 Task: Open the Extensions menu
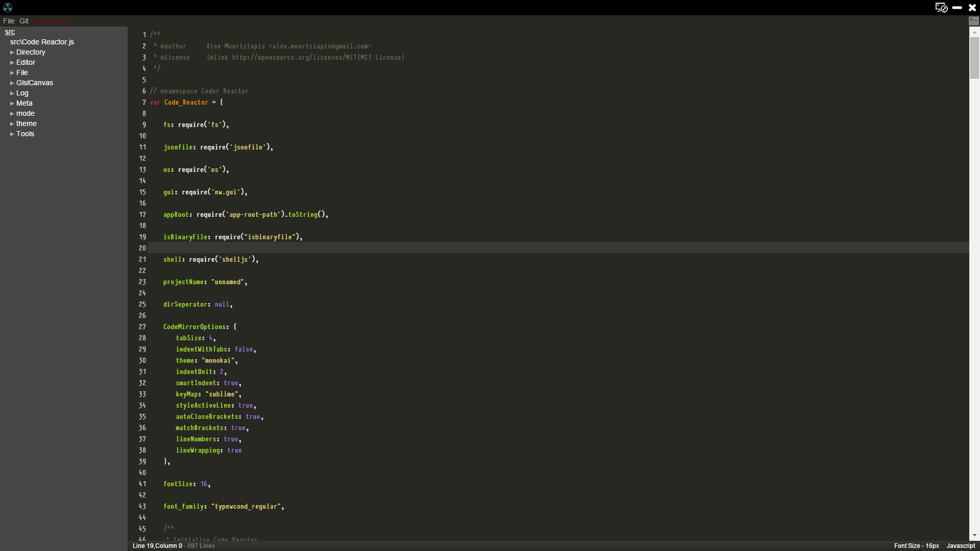[52, 21]
